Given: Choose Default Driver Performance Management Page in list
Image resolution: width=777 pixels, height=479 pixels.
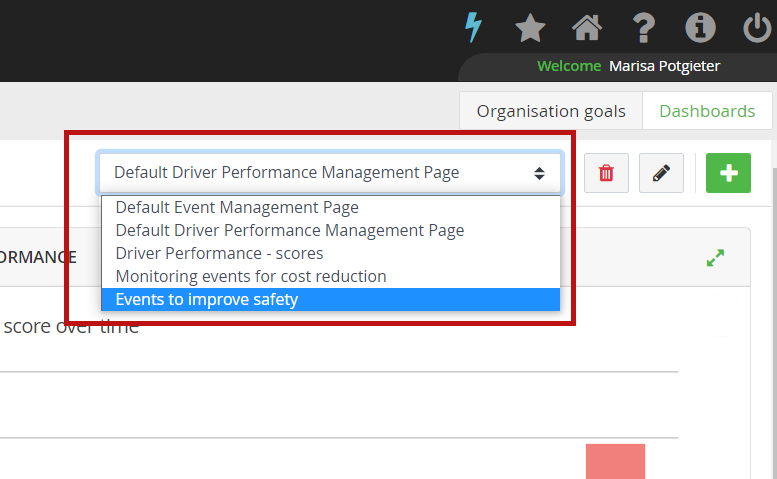Looking at the screenshot, I should coord(331,230).
